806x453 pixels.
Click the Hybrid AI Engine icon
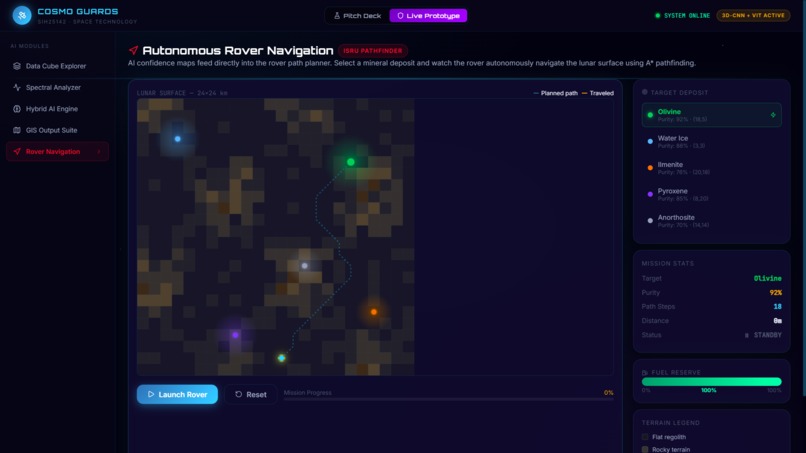click(x=17, y=109)
